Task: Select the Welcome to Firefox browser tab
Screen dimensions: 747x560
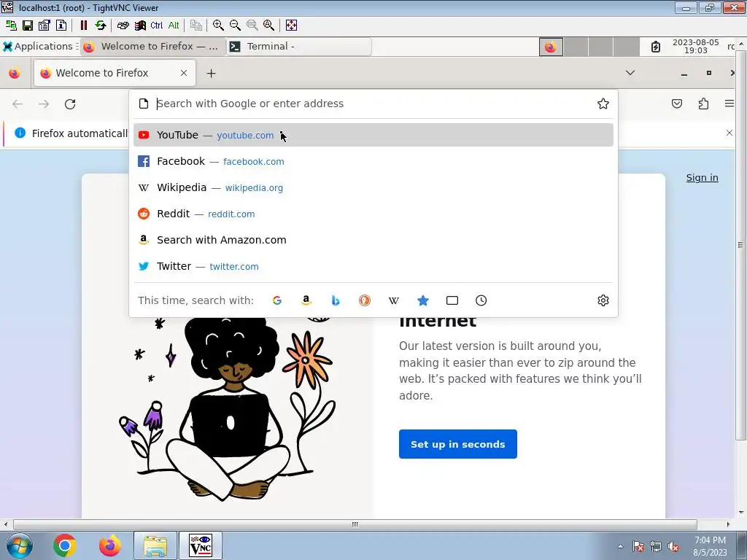Action: coord(115,73)
